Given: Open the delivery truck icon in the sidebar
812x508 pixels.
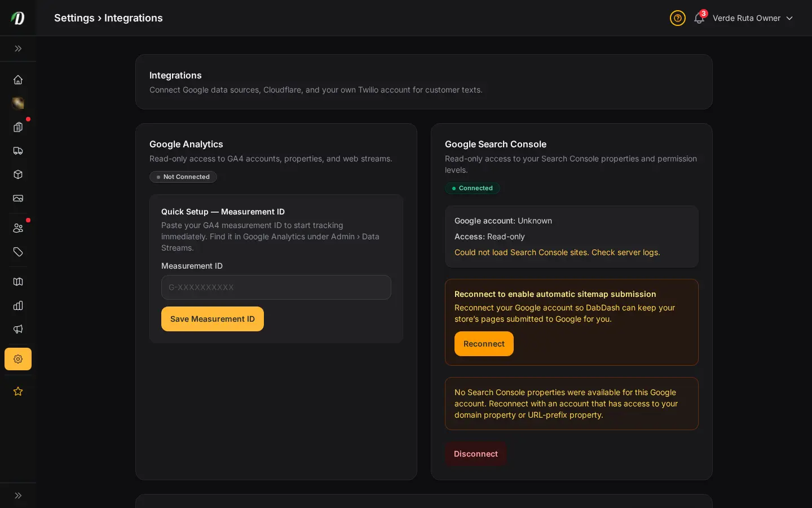Looking at the screenshot, I should click(x=18, y=151).
